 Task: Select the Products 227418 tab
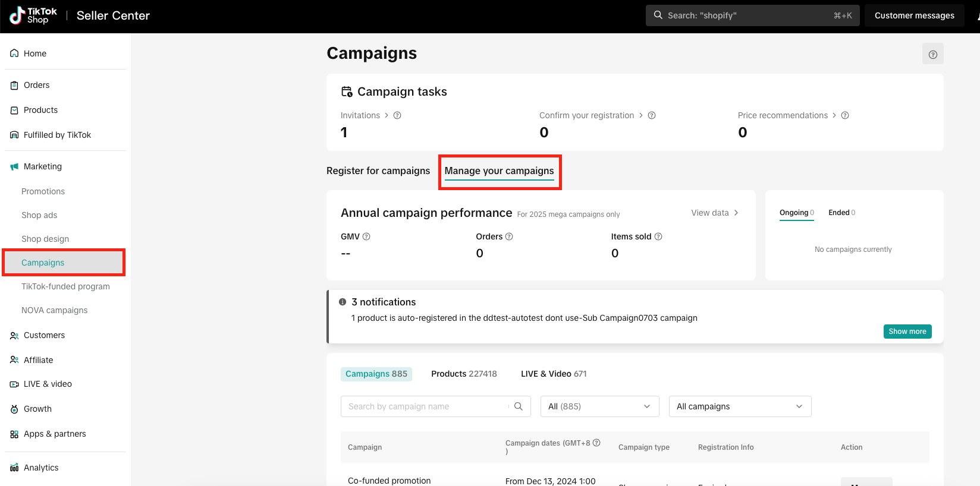pos(464,374)
